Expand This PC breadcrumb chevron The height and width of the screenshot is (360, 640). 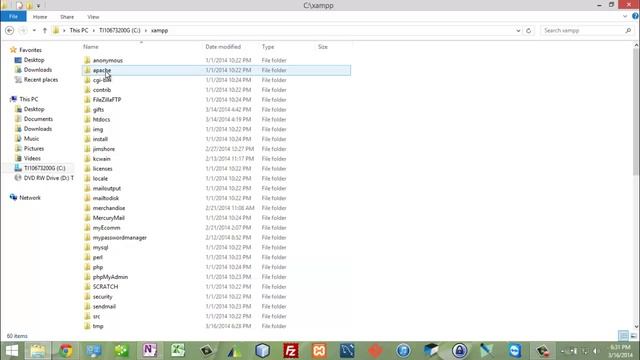[93, 31]
